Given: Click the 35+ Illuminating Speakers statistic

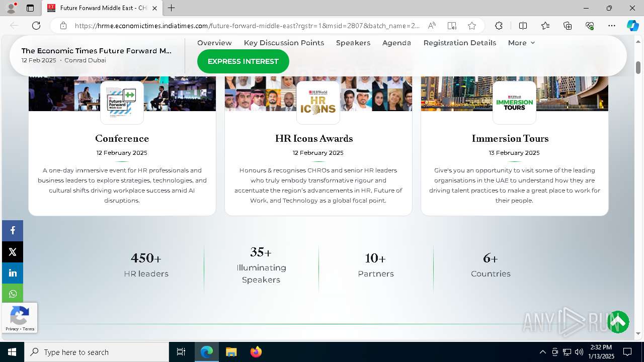Looking at the screenshot, I should (x=261, y=265).
